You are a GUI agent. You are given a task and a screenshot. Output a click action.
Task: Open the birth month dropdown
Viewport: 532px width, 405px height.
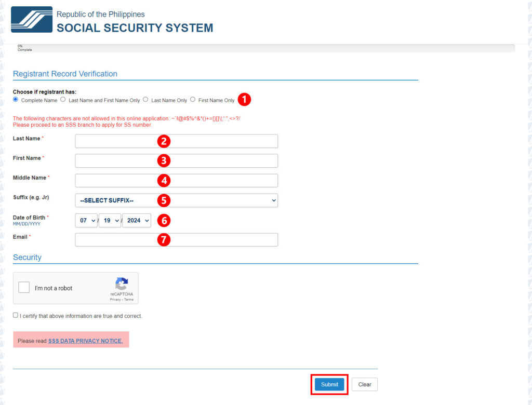(x=86, y=220)
